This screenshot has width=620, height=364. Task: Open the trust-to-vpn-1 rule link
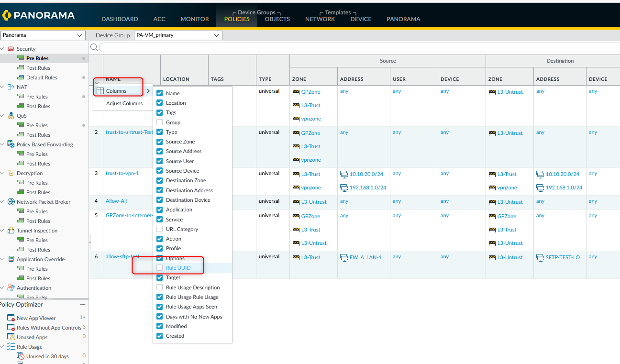point(122,173)
